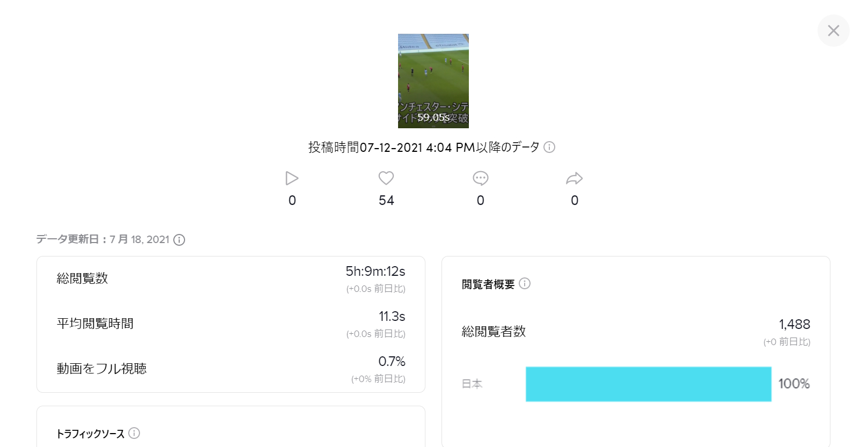
Task: Click the 日本 country label
Action: point(472,384)
